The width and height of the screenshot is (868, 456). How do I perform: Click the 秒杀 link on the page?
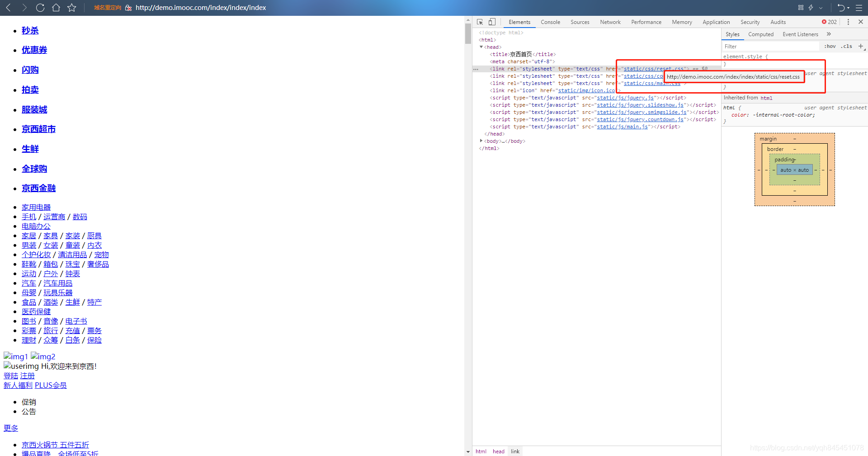click(x=30, y=30)
